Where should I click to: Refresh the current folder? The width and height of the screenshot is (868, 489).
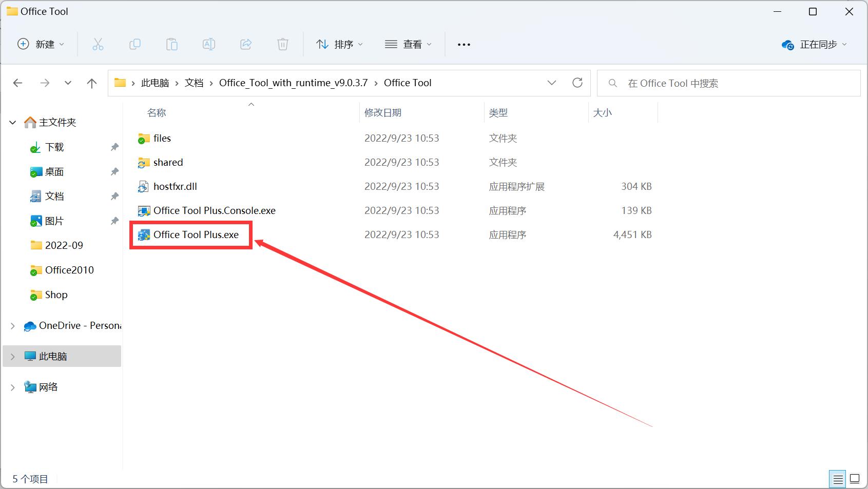pos(577,83)
